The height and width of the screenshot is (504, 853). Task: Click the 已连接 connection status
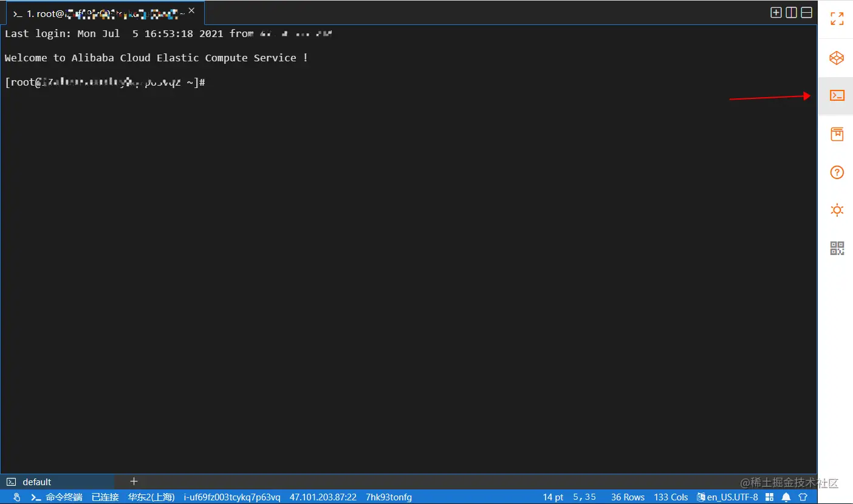pyautogui.click(x=105, y=497)
